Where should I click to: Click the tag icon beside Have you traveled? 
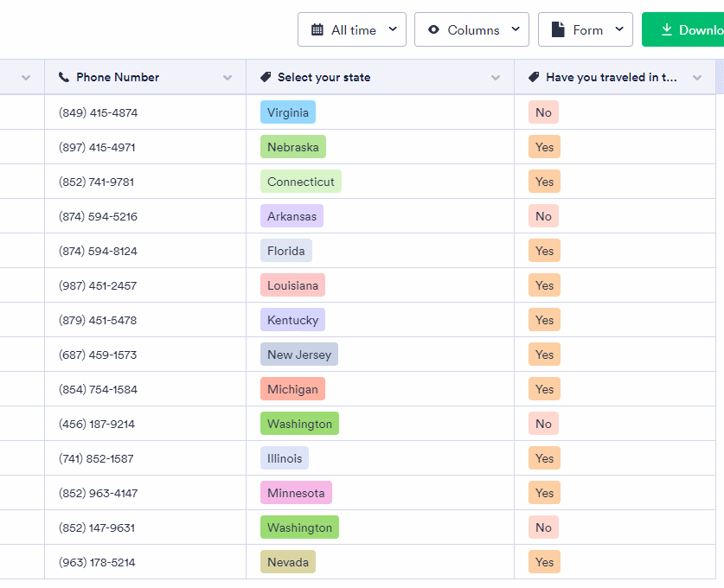(x=534, y=78)
